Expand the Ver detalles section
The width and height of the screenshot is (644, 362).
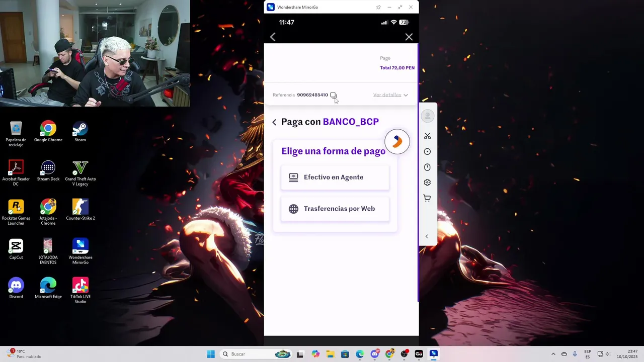click(x=390, y=95)
